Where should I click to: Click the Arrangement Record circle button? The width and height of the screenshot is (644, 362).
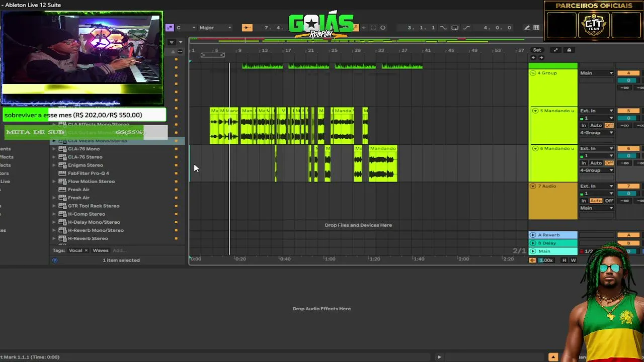click(x=383, y=28)
